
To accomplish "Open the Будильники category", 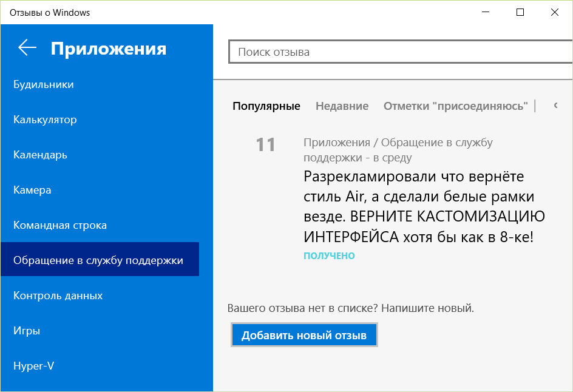I will point(44,84).
